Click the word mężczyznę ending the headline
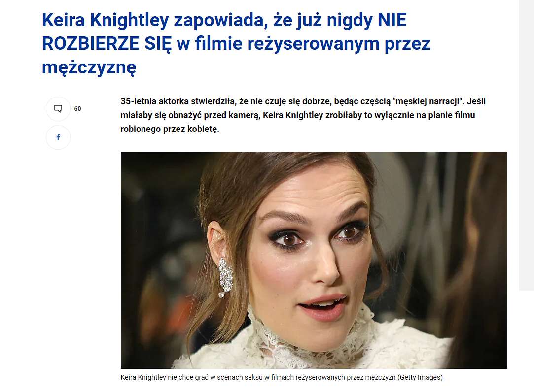 pyautogui.click(x=89, y=67)
